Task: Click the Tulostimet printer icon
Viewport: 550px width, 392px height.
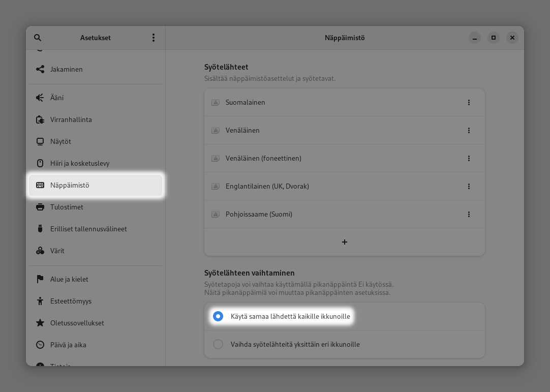Action: pyautogui.click(x=40, y=207)
